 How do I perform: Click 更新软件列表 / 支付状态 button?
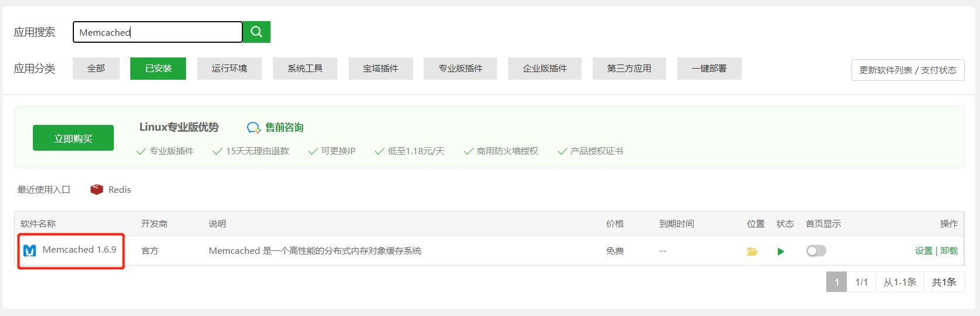908,70
